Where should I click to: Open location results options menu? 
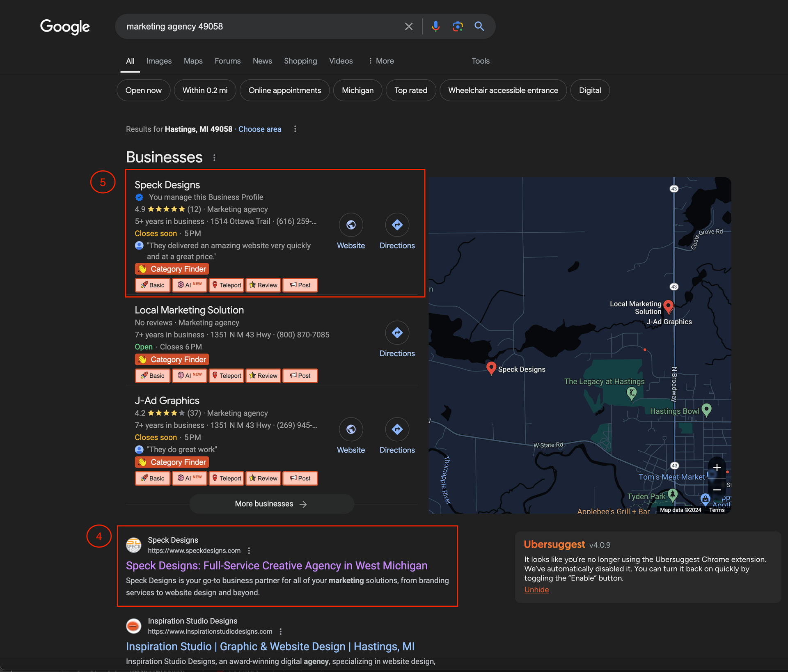tap(295, 129)
